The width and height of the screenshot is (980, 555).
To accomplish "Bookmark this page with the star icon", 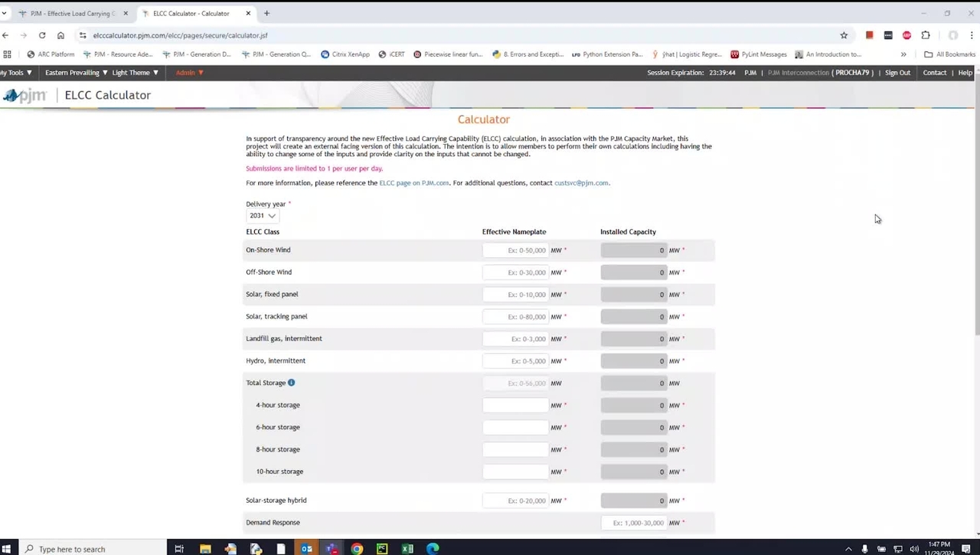I will pyautogui.click(x=844, y=35).
